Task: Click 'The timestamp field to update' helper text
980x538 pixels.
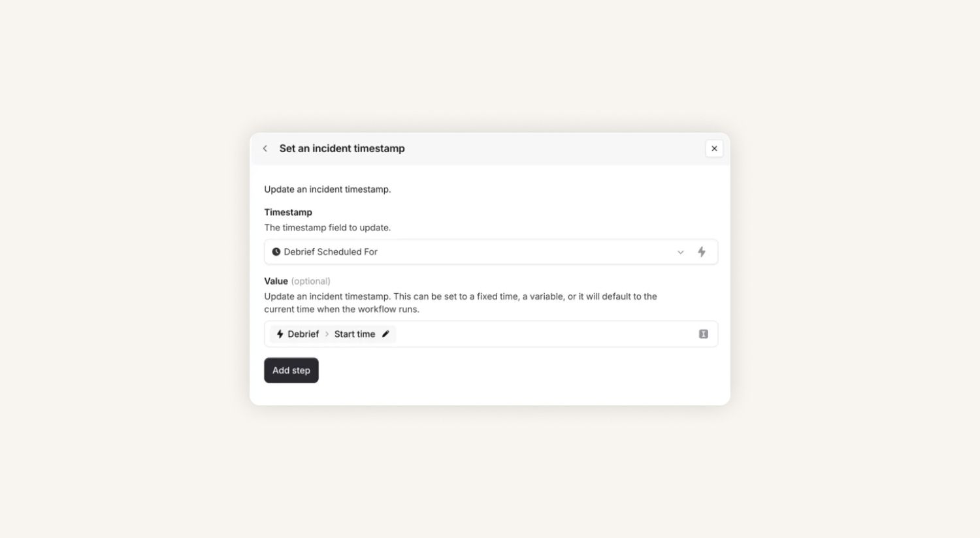Action: point(327,228)
